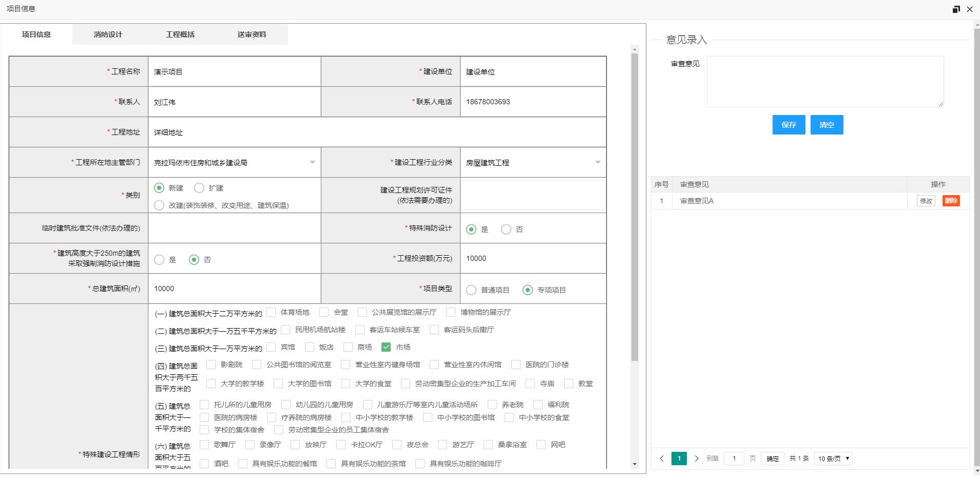Switch to the 消防设计 tab
Image resolution: width=980 pixels, height=478 pixels.
tap(108, 34)
